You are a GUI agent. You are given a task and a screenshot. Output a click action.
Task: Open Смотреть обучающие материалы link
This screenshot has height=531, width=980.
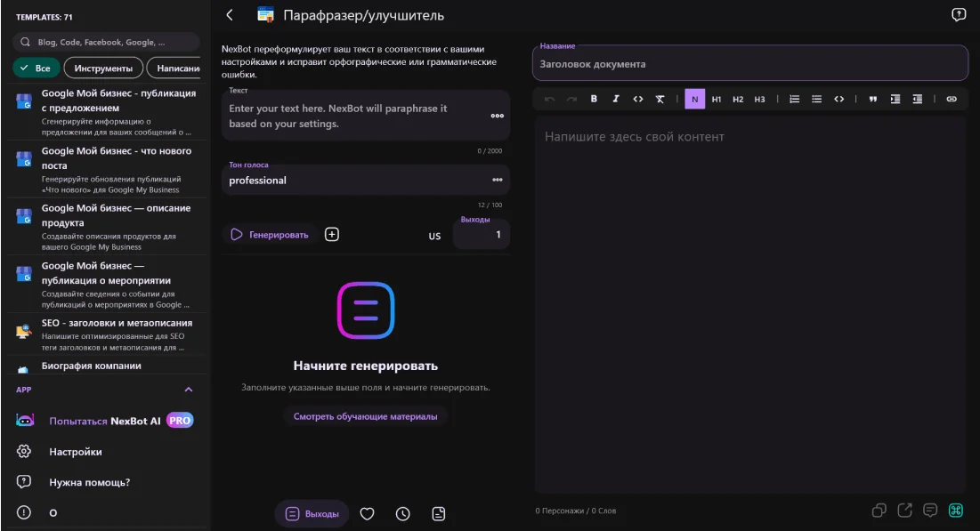tap(366, 416)
